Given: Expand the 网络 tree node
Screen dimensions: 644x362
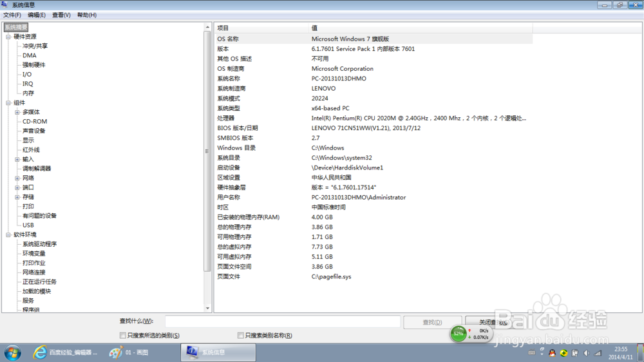Looking at the screenshot, I should click(17, 178).
